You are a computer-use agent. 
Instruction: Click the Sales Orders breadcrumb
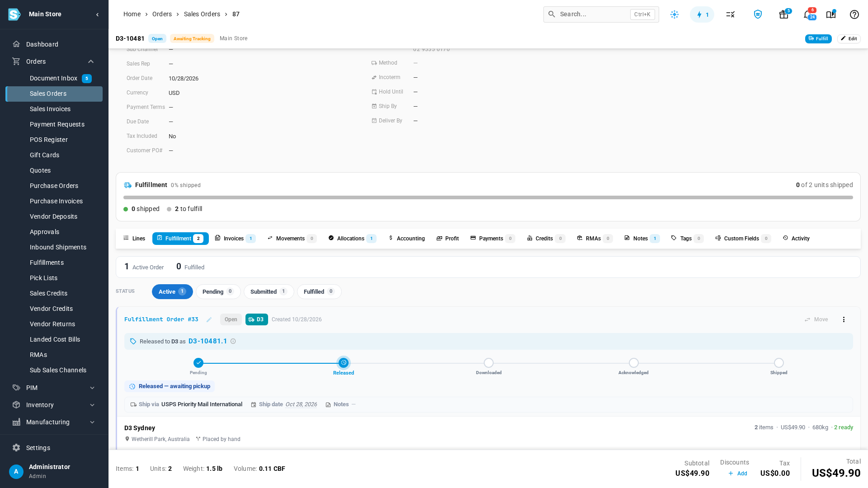click(202, 14)
